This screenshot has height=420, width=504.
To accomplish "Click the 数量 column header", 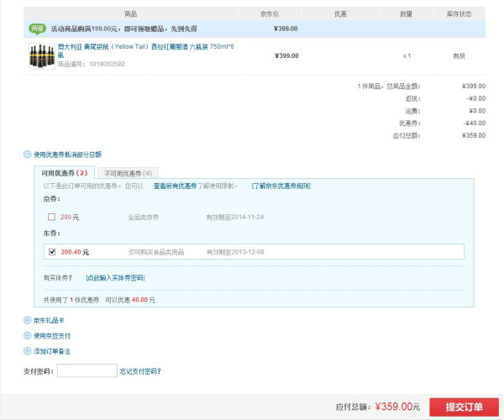I will tap(407, 13).
